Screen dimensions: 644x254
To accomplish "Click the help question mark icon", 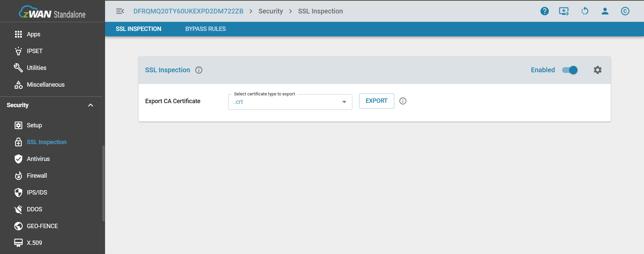I will (x=544, y=11).
